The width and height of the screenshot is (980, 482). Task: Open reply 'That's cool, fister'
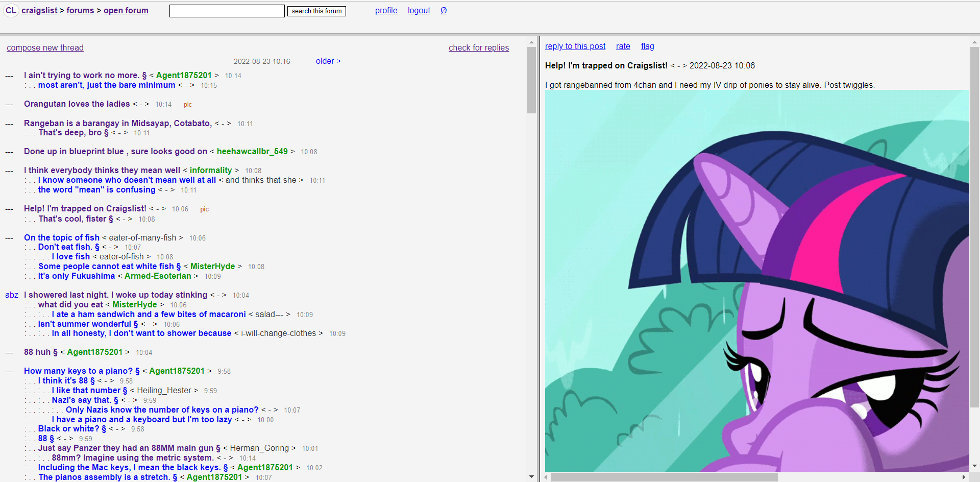76,219
